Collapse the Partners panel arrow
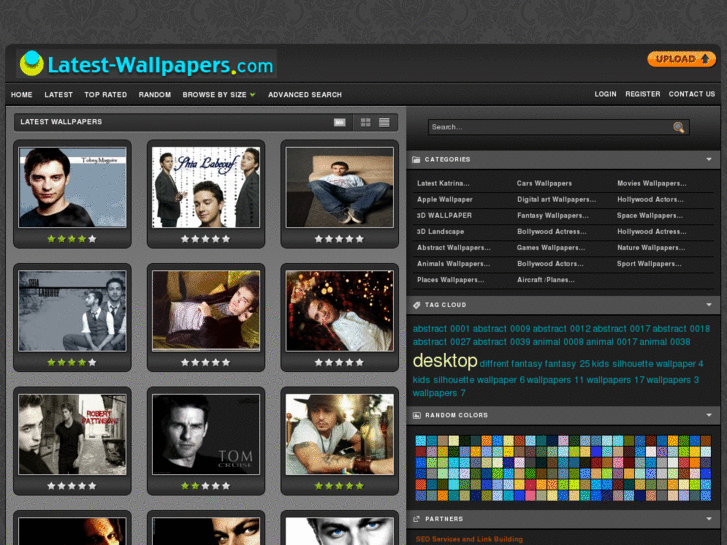Image resolution: width=727 pixels, height=545 pixels. 709,519
